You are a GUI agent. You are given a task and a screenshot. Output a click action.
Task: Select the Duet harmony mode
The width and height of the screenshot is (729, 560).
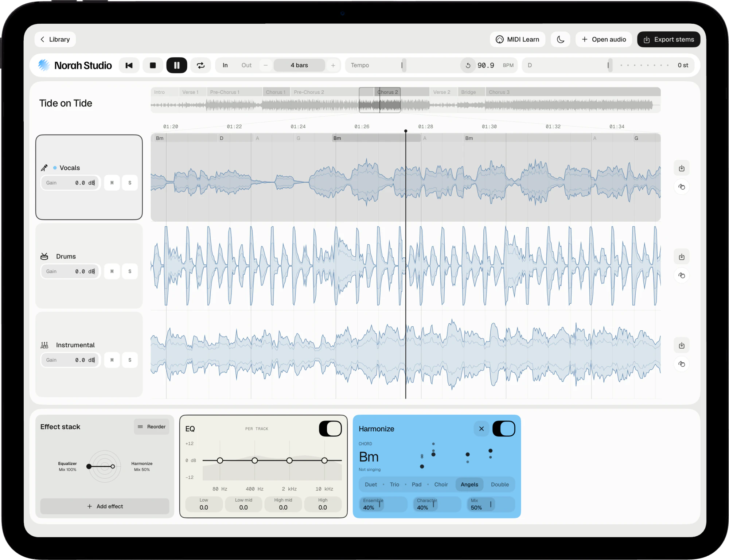[x=371, y=485]
